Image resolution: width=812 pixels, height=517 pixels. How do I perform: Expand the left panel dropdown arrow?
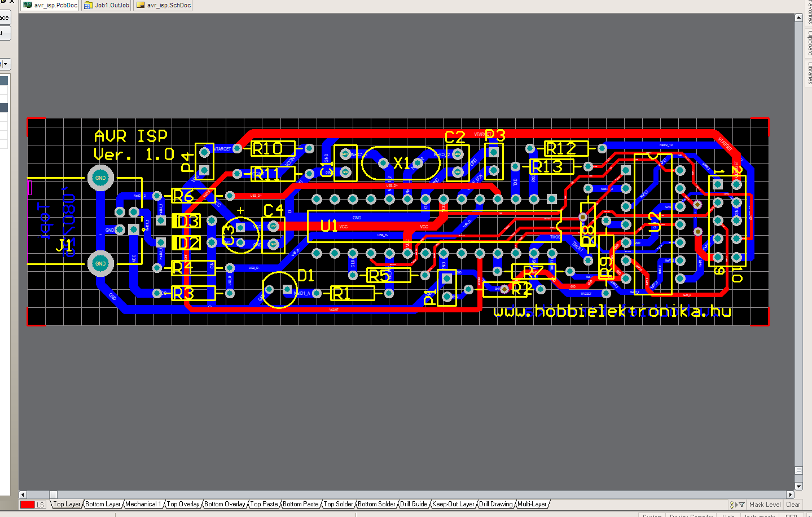coord(6,64)
